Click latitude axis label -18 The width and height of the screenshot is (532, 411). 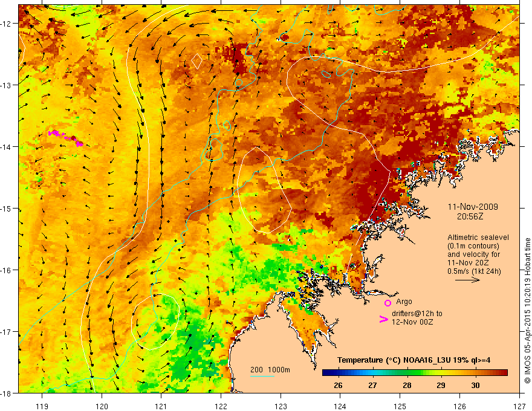pos(6,393)
